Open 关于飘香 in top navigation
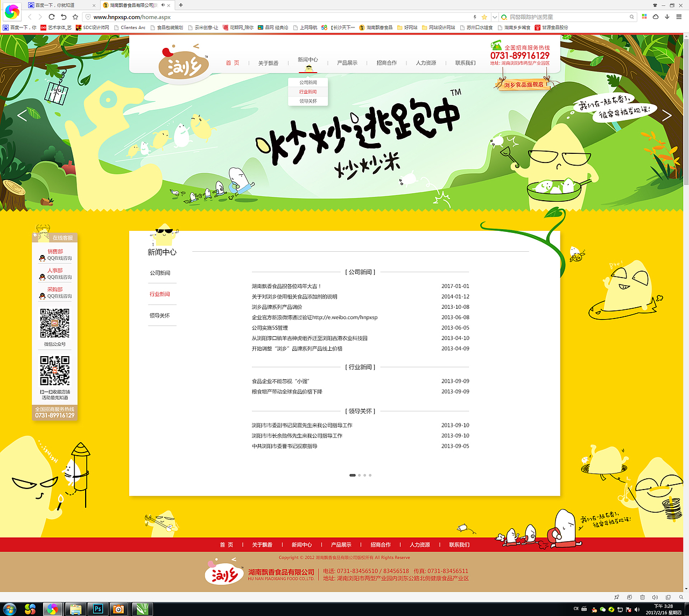 tap(268, 63)
